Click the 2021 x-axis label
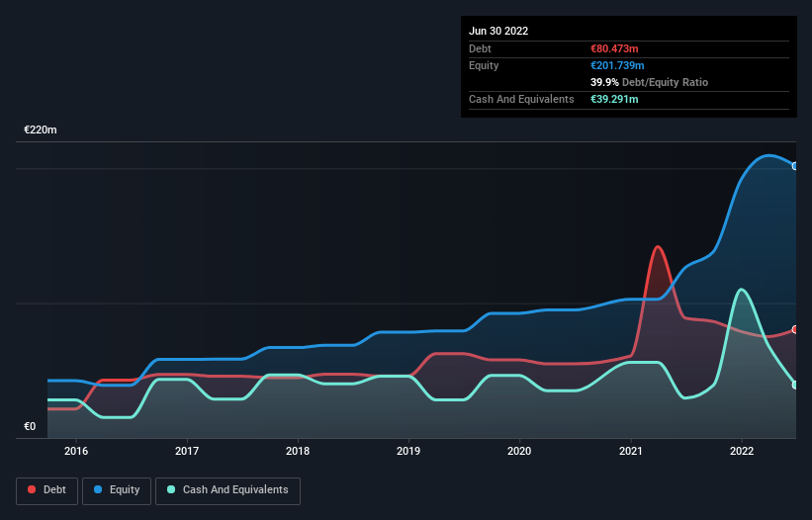This screenshot has height=520, width=812. (x=631, y=451)
